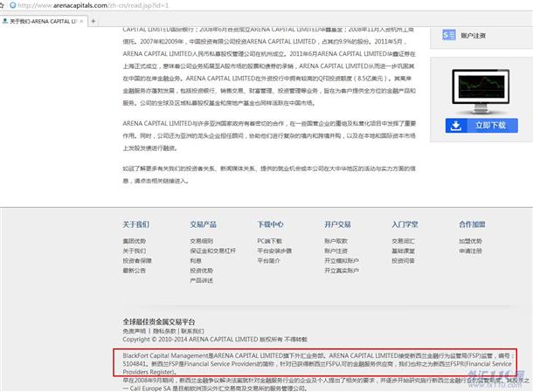Viewport: 533px width, 392px height.
Task: Click the 账户注资 link in the footer
Action: click(336, 251)
